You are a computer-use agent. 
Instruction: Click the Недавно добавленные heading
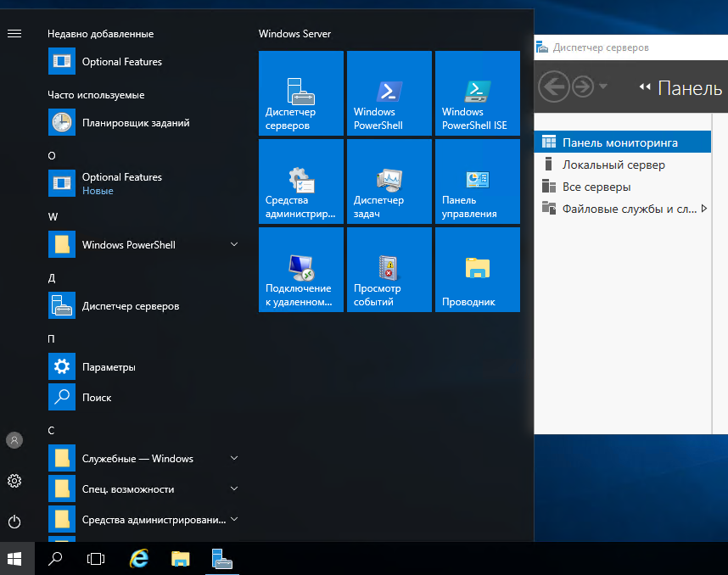100,34
